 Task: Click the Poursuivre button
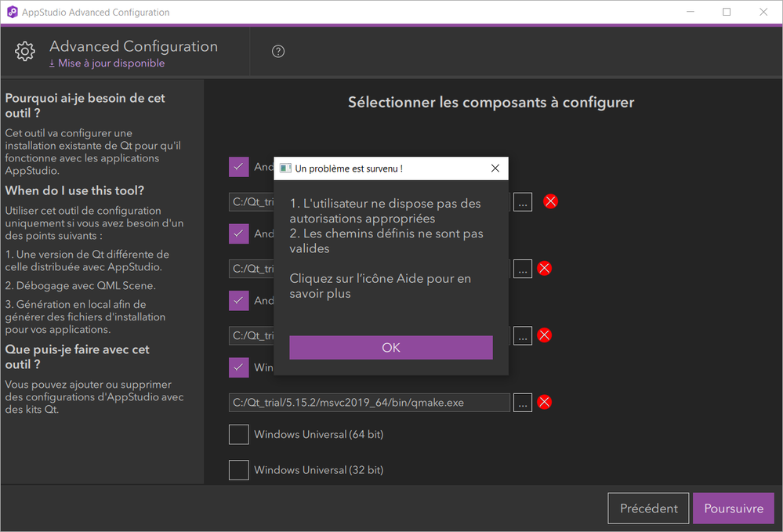click(733, 508)
